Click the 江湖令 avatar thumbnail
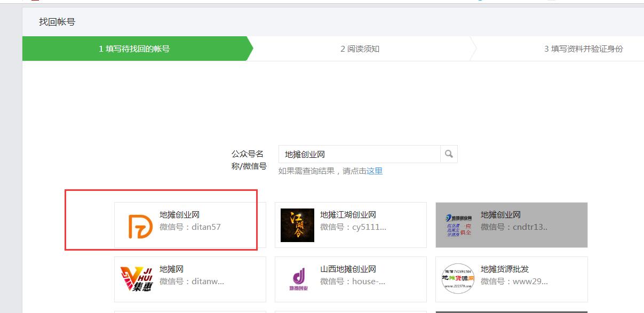 coord(297,225)
